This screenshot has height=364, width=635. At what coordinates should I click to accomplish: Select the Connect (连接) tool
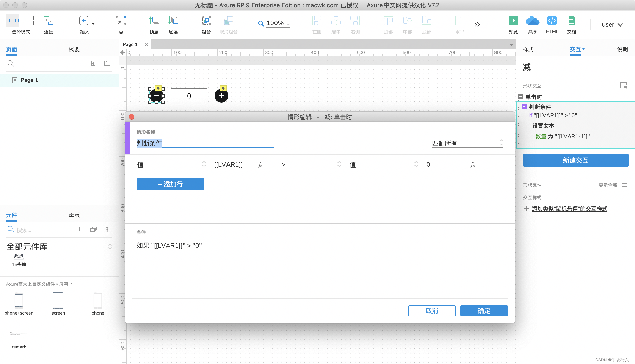click(x=48, y=21)
